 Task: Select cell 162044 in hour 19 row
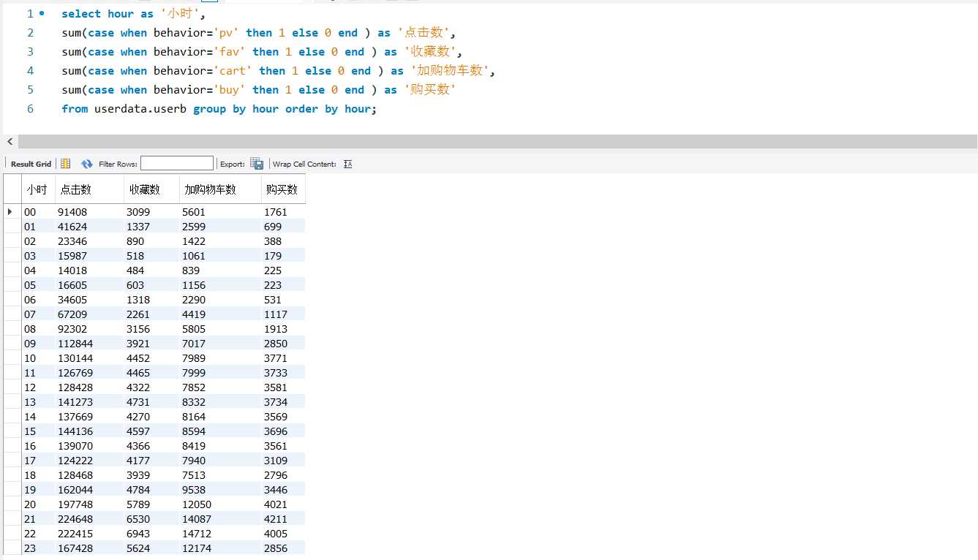click(89, 490)
